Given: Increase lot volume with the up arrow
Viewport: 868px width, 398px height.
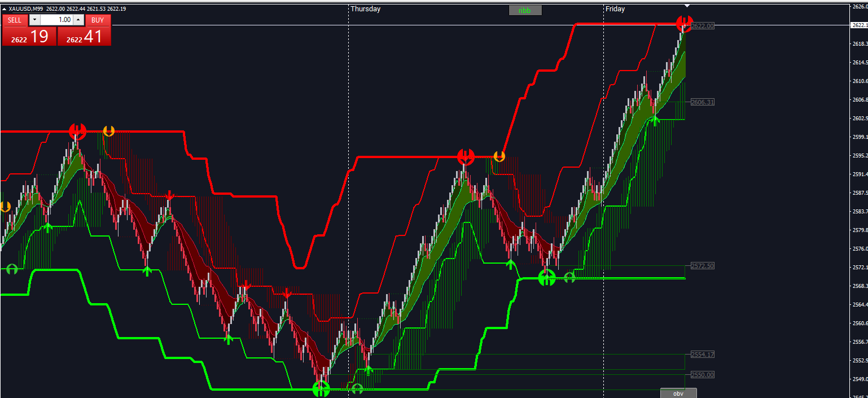Looking at the screenshot, I should (78, 20).
